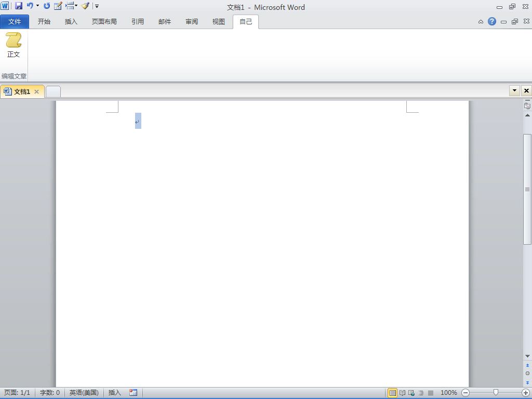Close the document window in ribbon row
The image size is (532, 399).
pos(526,21)
